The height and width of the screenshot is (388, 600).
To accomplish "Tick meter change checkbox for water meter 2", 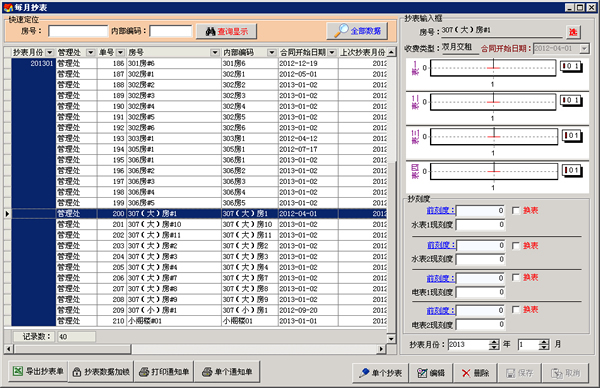I will coord(516,246).
